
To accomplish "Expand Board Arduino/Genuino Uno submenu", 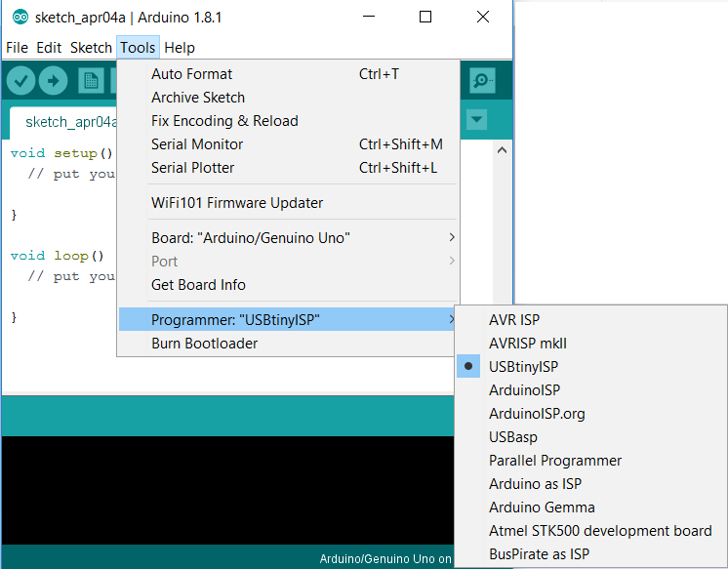I will [288, 238].
